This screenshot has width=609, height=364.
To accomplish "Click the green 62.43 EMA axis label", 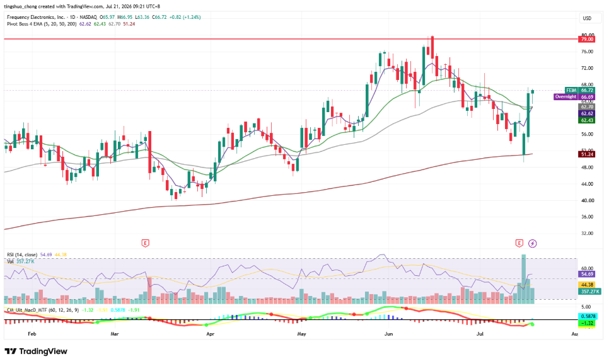I will 586,120.
